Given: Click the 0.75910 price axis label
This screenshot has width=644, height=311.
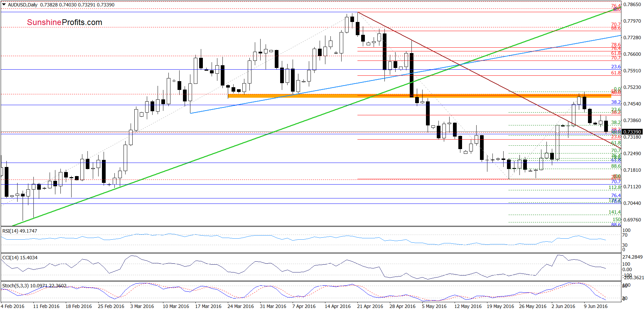Looking at the screenshot, I should pyautogui.click(x=632, y=71).
